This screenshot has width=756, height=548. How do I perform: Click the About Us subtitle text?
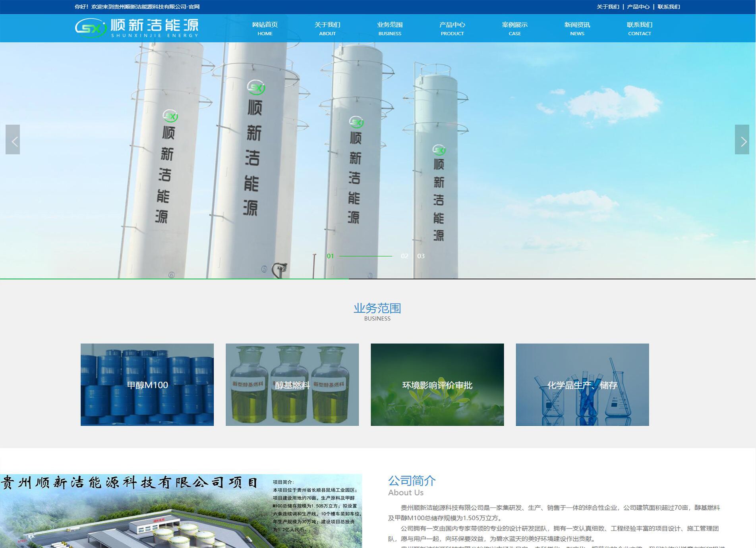pyautogui.click(x=406, y=492)
